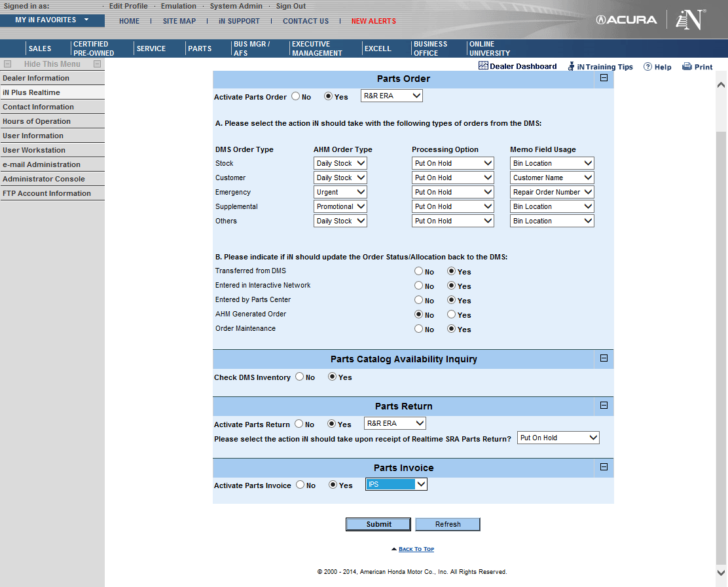This screenshot has width=728, height=587.
Task: Open the PARTS menu
Action: tap(200, 48)
